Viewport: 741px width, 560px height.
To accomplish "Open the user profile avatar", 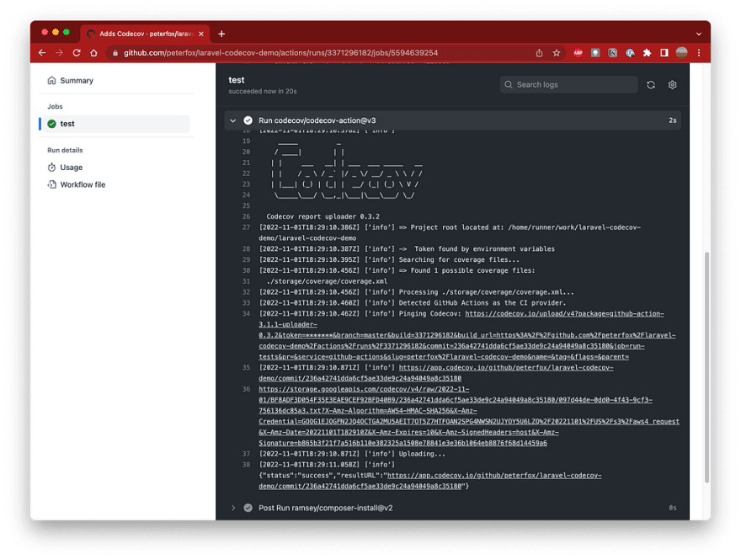I will [681, 53].
